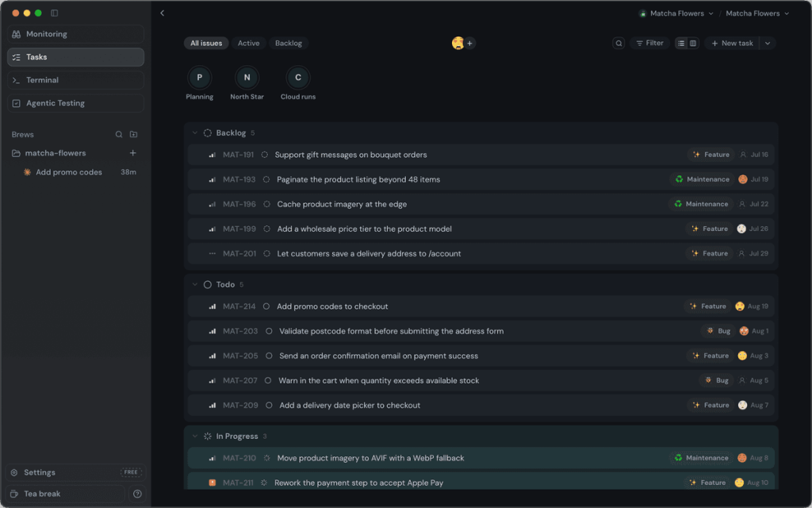Click Jul 29 due date on MAT-201
This screenshot has width=812, height=508.
(x=759, y=253)
